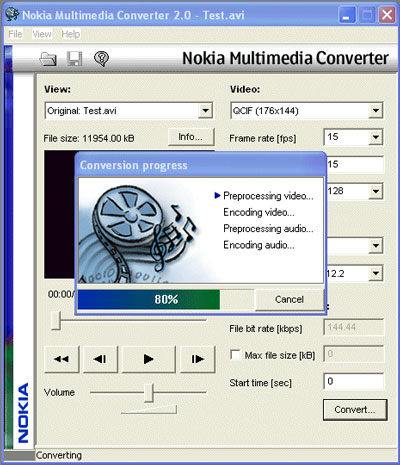Open the Frame rate dropdown
Screen dimensions: 400x465
376,137
